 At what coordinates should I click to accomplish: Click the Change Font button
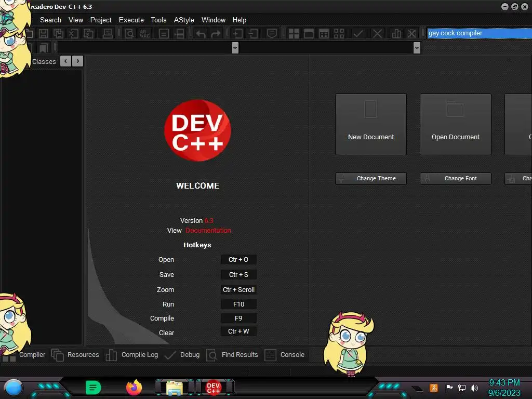(x=456, y=179)
